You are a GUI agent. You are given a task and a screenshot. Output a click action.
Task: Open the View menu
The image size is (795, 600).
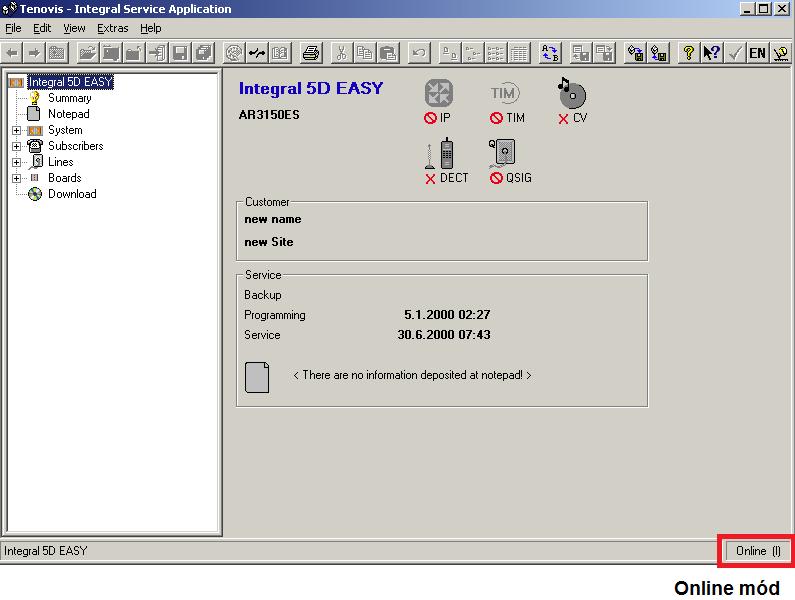74,28
